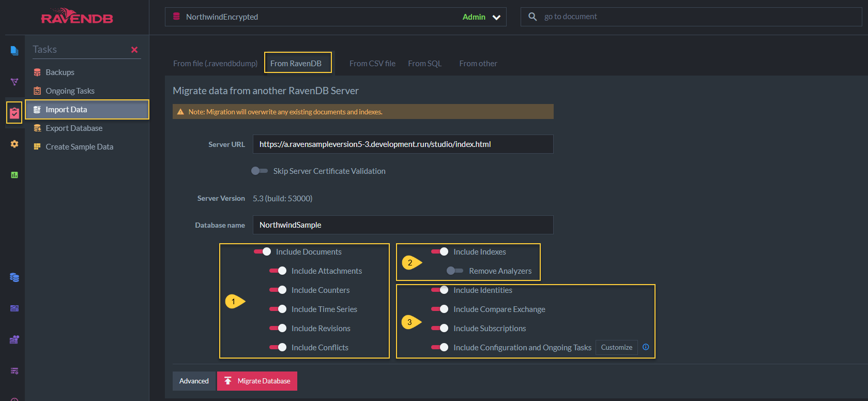868x401 pixels.
Task: Toggle Include Subscriptions switch
Action: (440, 328)
